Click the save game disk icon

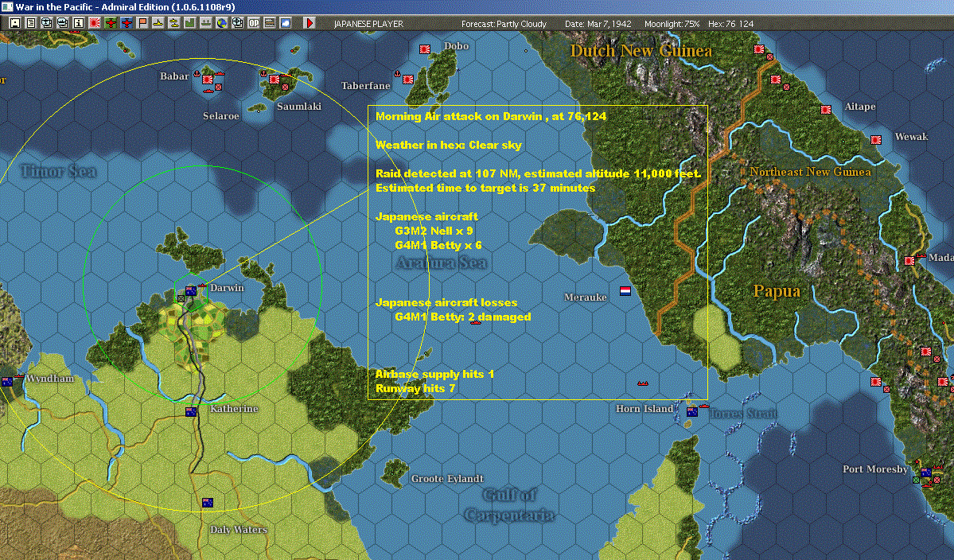click(15, 23)
